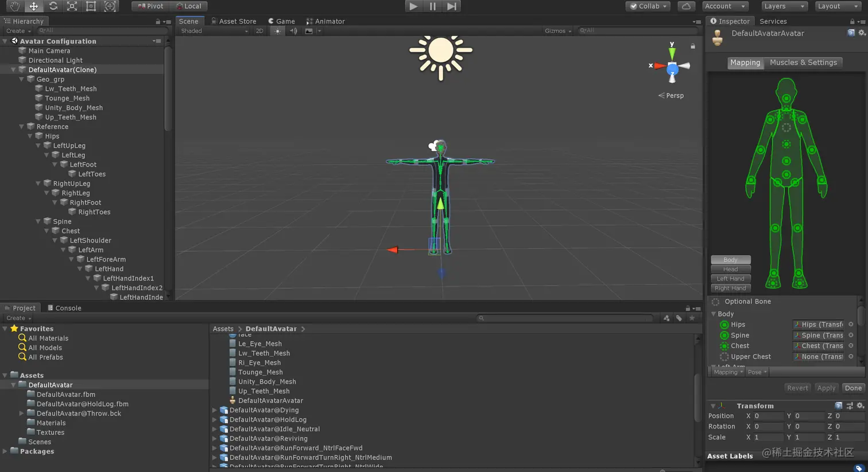This screenshot has width=868, height=472.
Task: Open the Pose dropdown
Action: click(x=757, y=372)
